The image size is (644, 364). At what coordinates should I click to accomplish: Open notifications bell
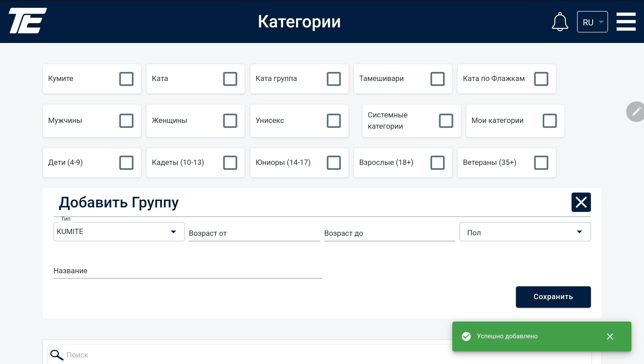(x=560, y=22)
